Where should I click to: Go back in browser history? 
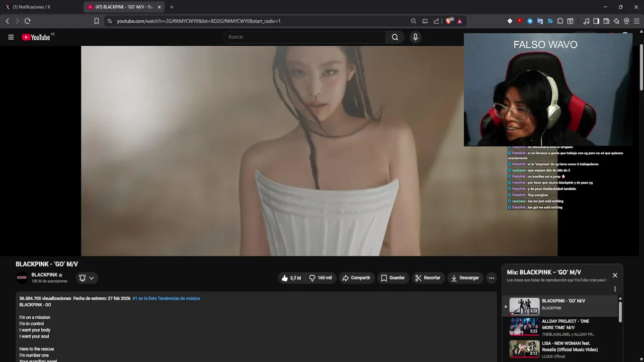[x=7, y=21]
